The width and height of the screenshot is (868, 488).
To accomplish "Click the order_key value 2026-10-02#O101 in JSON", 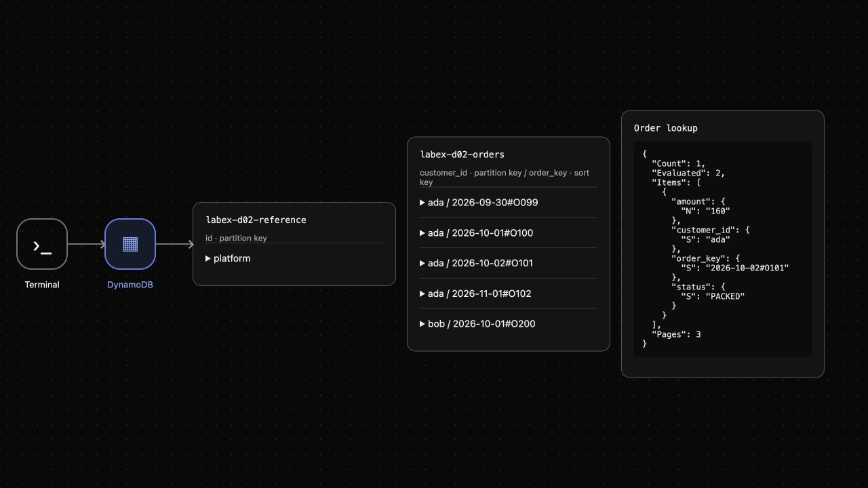I will point(747,268).
